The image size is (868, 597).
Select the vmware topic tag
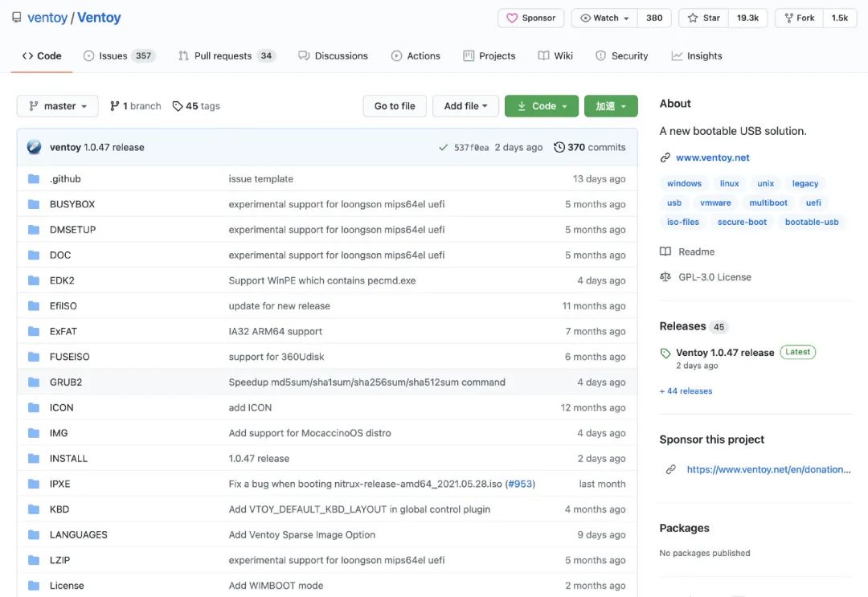coord(715,203)
